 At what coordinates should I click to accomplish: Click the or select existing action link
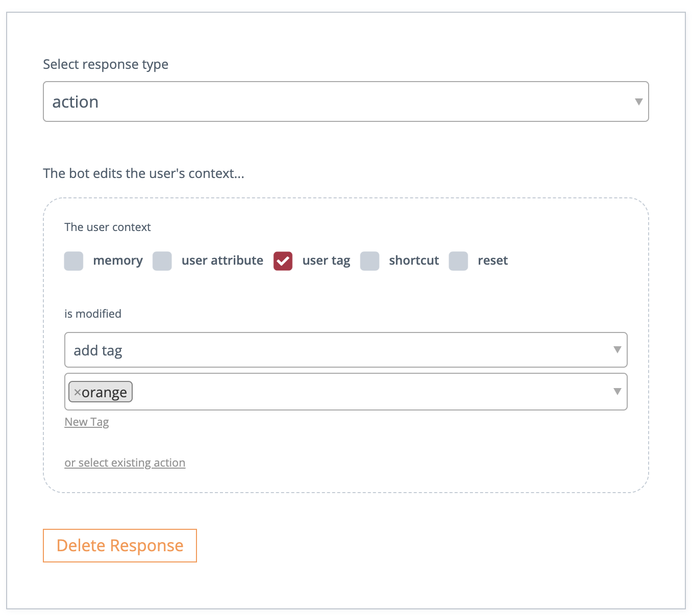125,463
